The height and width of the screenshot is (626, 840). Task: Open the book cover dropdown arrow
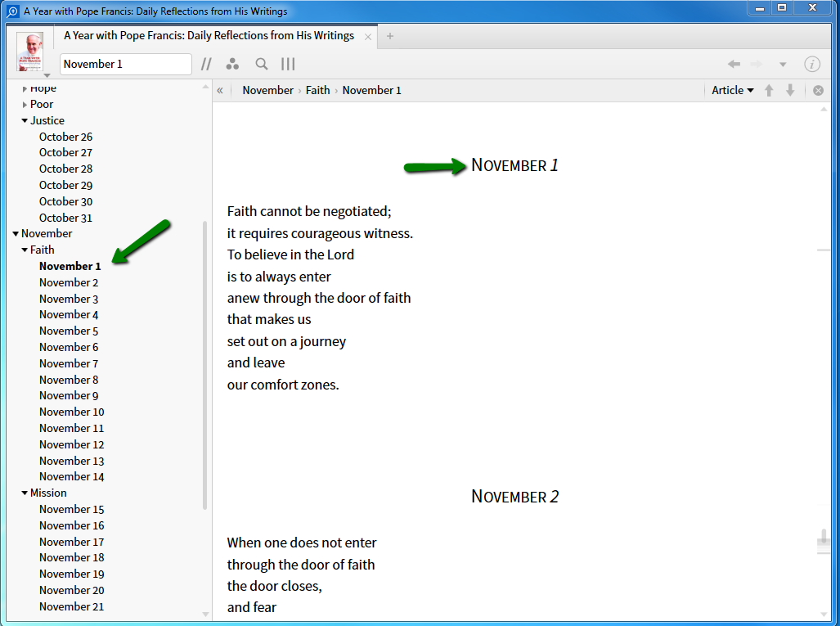click(x=47, y=75)
